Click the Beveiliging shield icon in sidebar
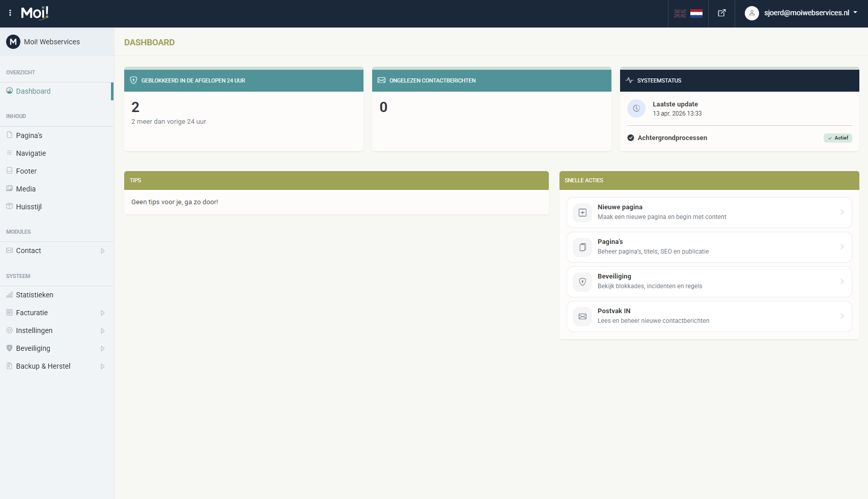Viewport: 868px width, 499px height. (9, 348)
